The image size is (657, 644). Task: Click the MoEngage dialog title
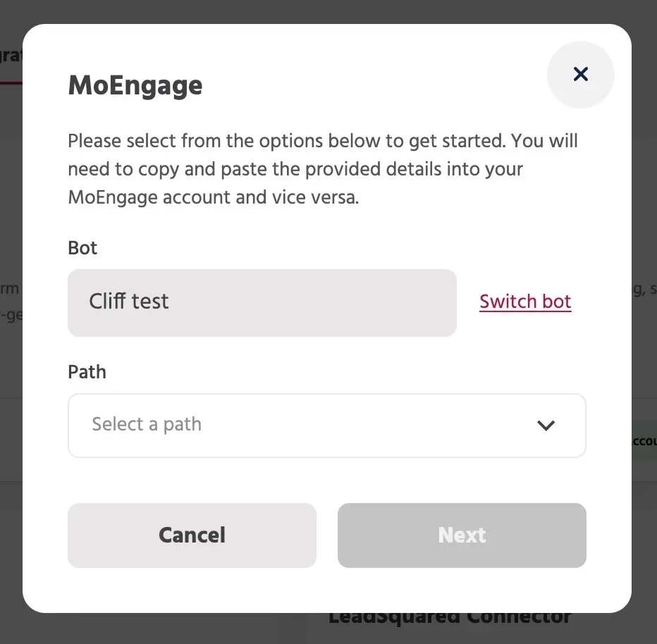135,86
